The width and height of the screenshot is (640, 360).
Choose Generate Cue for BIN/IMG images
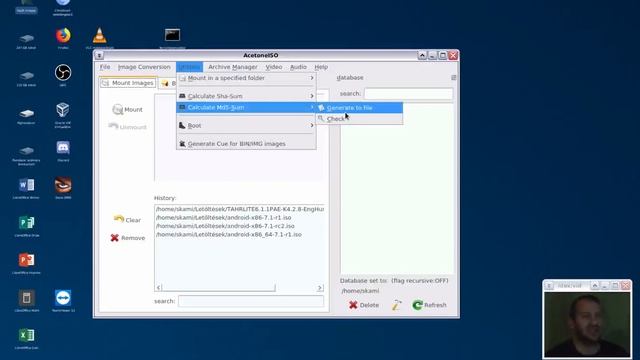[x=246, y=144]
